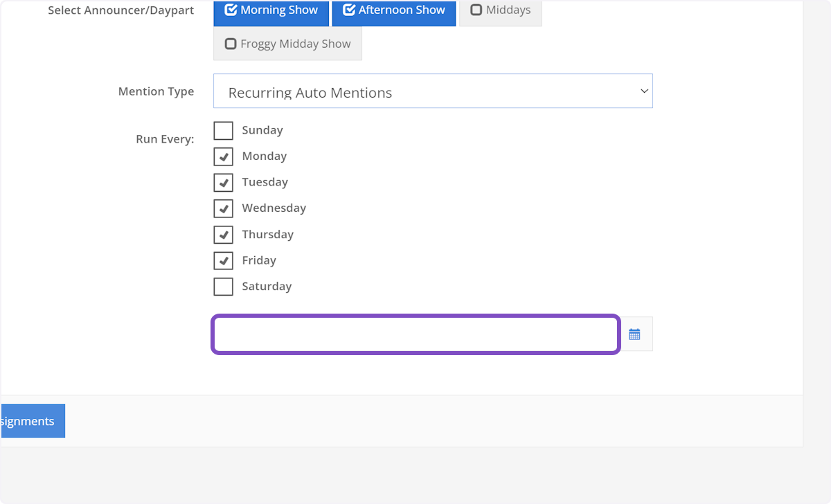The width and height of the screenshot is (831, 504).
Task: Check the Sunday checkbox
Action: (x=223, y=130)
